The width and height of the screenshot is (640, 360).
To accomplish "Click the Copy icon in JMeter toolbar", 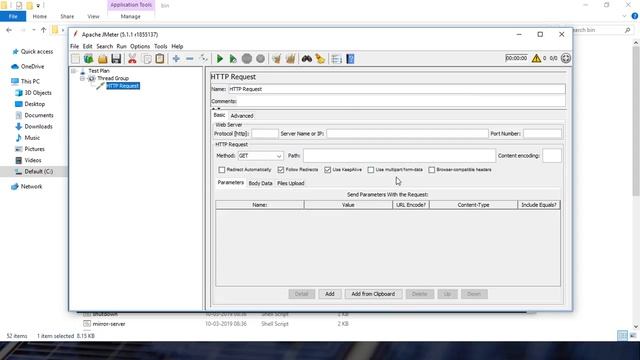I will (x=147, y=59).
